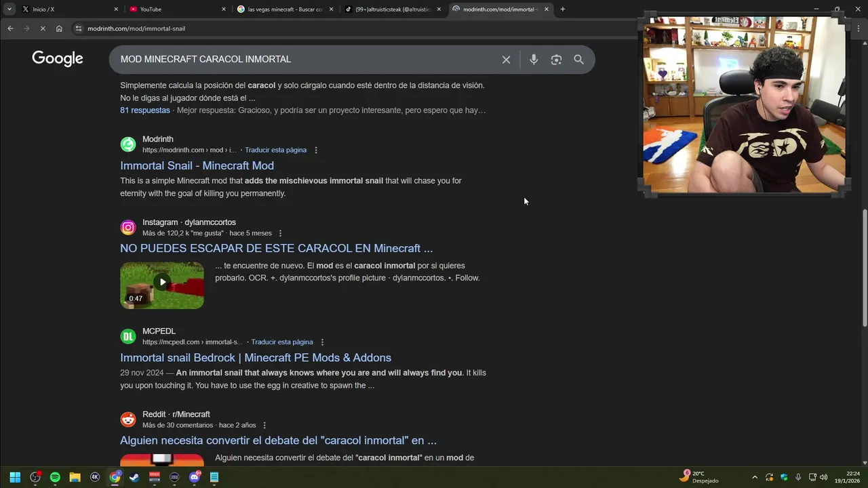868x488 pixels.
Task: Click the Google logo
Action: (x=58, y=59)
